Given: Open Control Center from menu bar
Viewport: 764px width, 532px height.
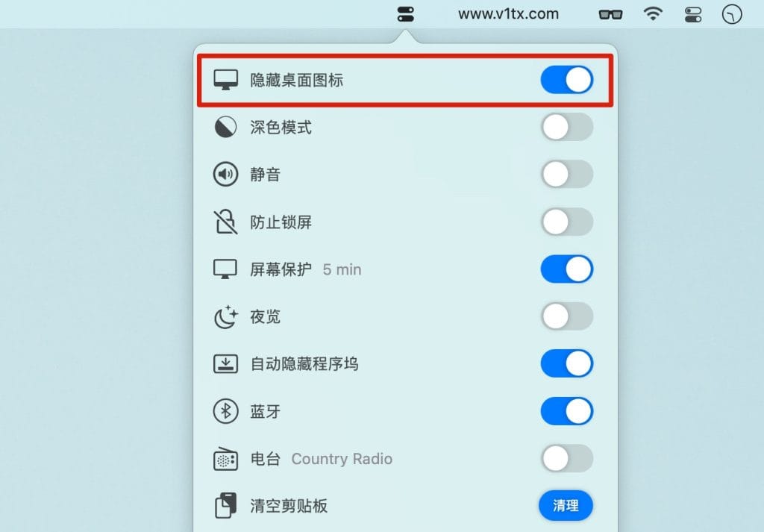Looking at the screenshot, I should click(693, 14).
